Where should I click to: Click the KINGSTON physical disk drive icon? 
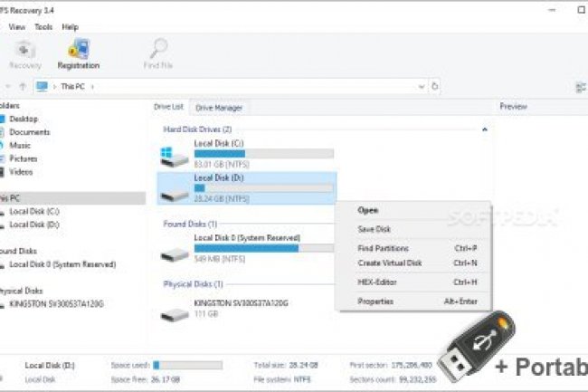(175, 311)
